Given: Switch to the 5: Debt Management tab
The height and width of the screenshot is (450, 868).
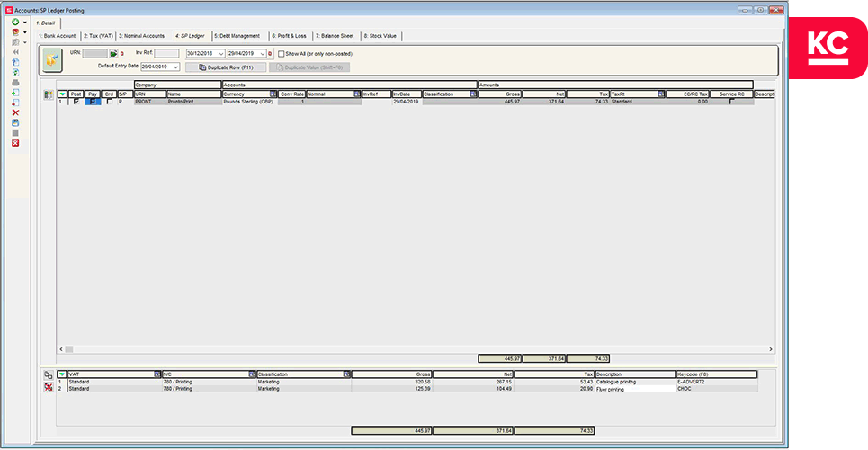Looking at the screenshot, I should 237,36.
